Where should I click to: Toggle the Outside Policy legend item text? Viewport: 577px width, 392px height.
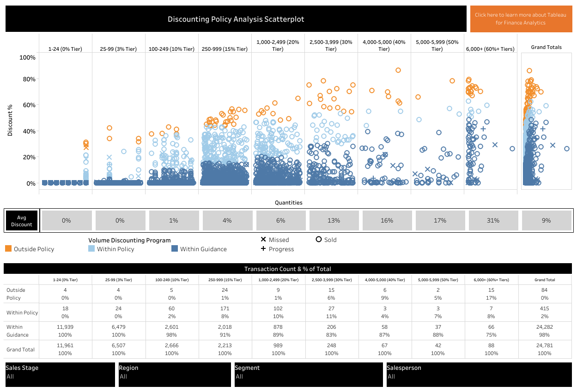tap(34, 248)
